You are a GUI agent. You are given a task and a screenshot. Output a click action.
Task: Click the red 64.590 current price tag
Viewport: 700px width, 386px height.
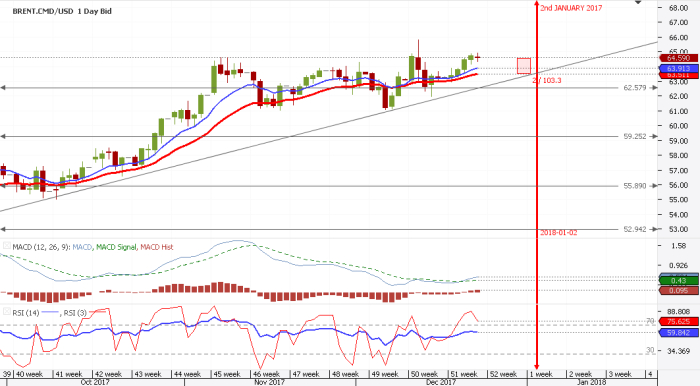click(x=679, y=58)
